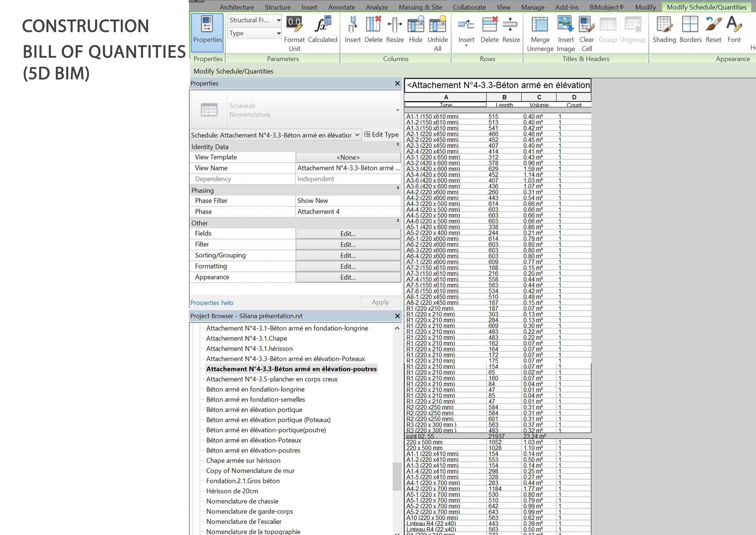Hide the selected column
This screenshot has height=535, width=756.
point(416,29)
